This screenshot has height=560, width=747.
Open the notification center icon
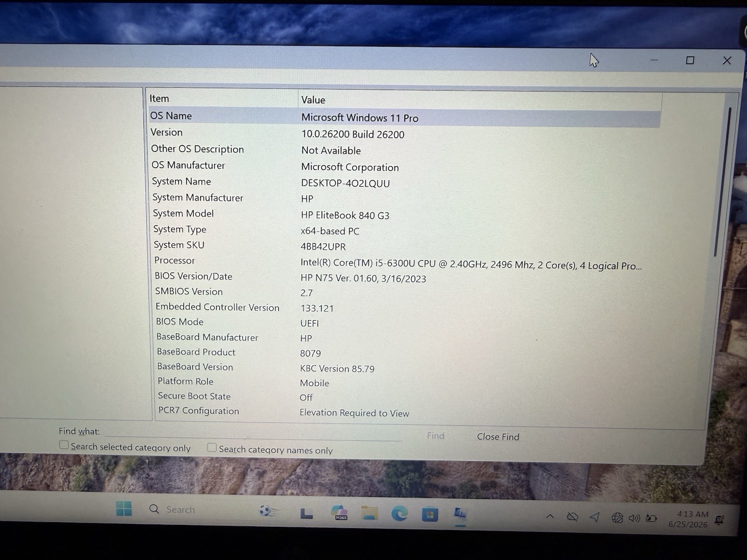[720, 519]
